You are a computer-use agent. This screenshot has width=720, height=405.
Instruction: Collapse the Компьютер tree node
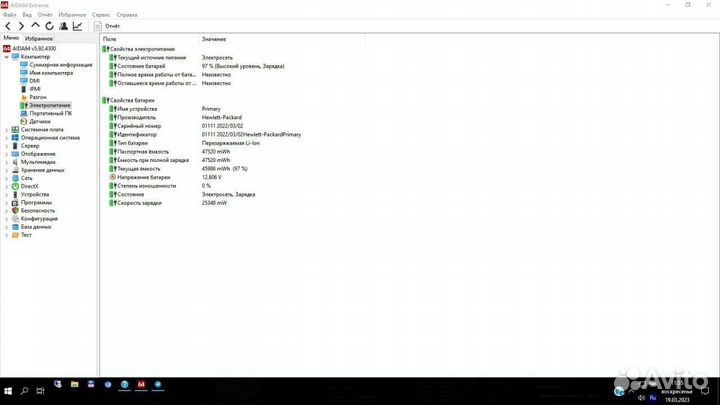pyautogui.click(x=6, y=56)
